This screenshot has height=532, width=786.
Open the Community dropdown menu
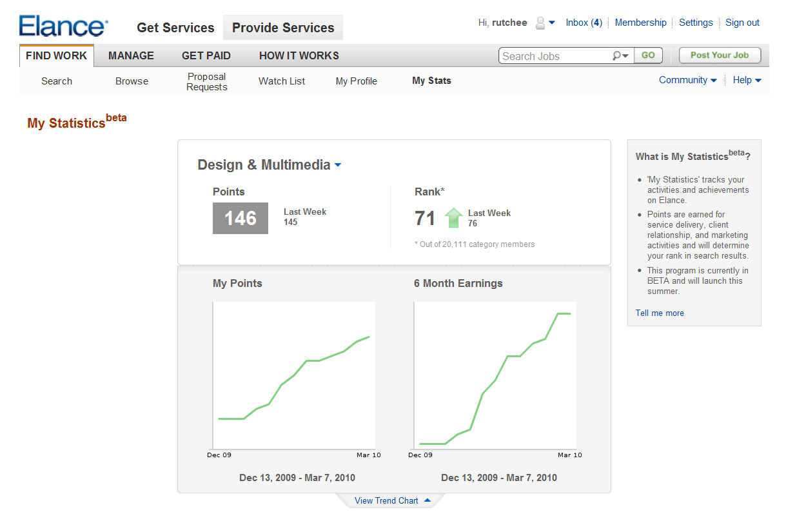[x=687, y=80]
